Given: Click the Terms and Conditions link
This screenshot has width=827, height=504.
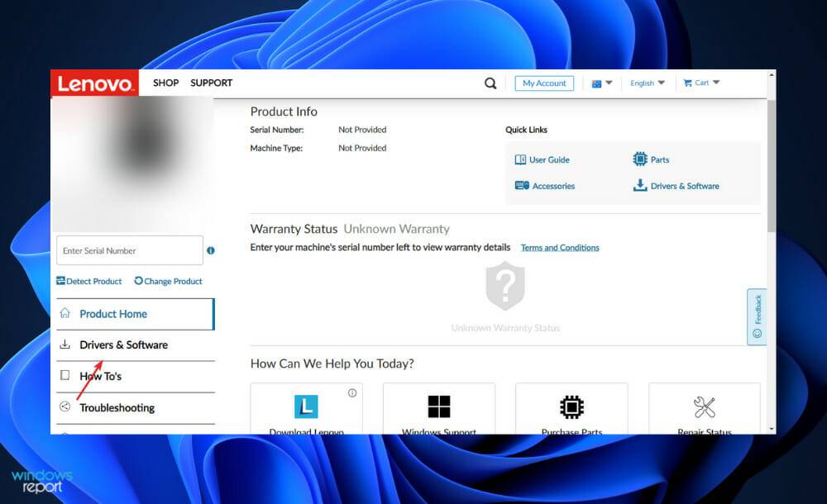Looking at the screenshot, I should [560, 247].
